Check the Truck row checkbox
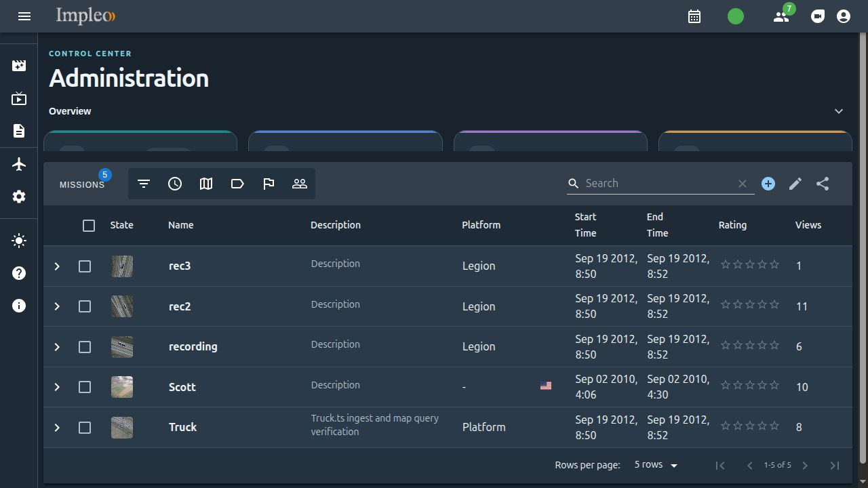 (85, 428)
